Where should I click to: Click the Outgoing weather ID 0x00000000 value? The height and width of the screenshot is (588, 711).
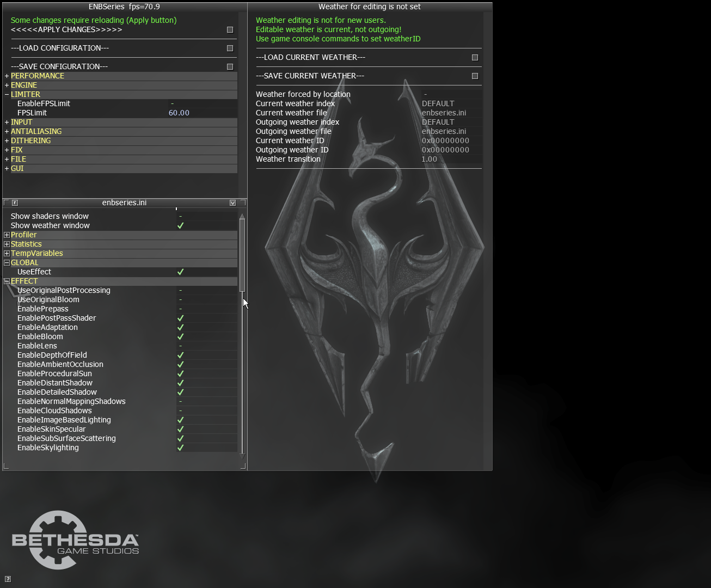(x=451, y=150)
